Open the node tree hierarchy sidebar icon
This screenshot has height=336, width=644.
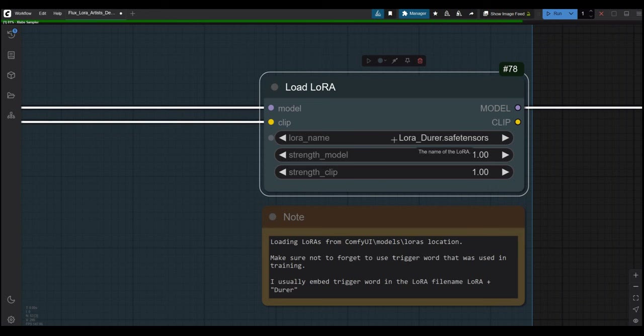pyautogui.click(x=11, y=115)
